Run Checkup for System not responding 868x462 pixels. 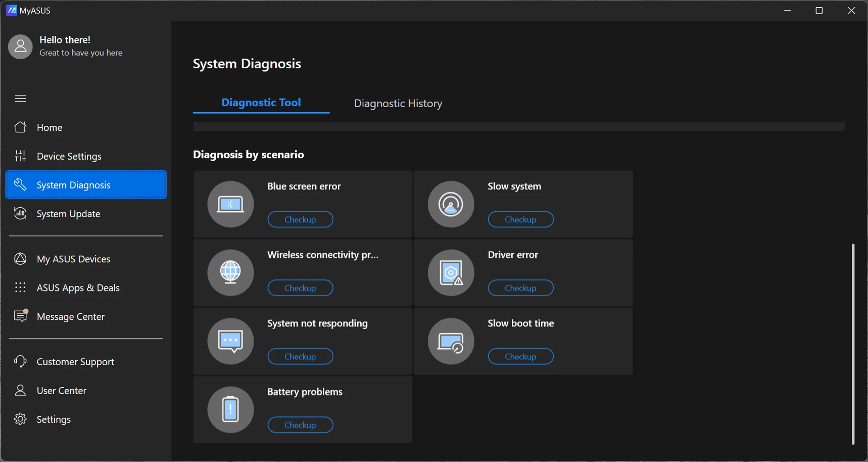click(300, 357)
